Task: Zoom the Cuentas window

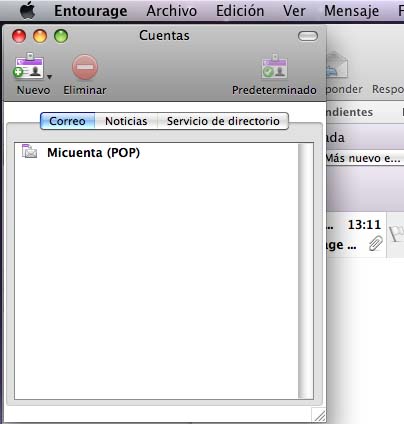Action: pos(61,36)
